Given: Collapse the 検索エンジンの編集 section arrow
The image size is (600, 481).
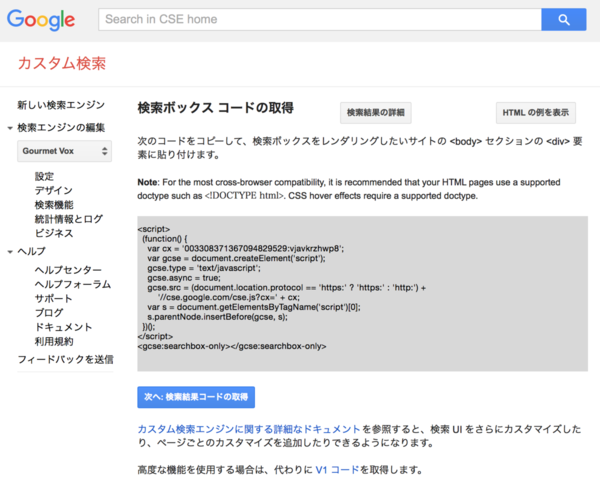Looking at the screenshot, I should coord(10,128).
